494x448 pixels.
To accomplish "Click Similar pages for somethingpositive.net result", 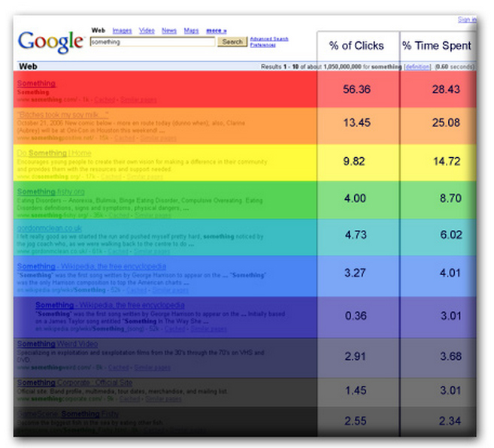I will [x=158, y=138].
